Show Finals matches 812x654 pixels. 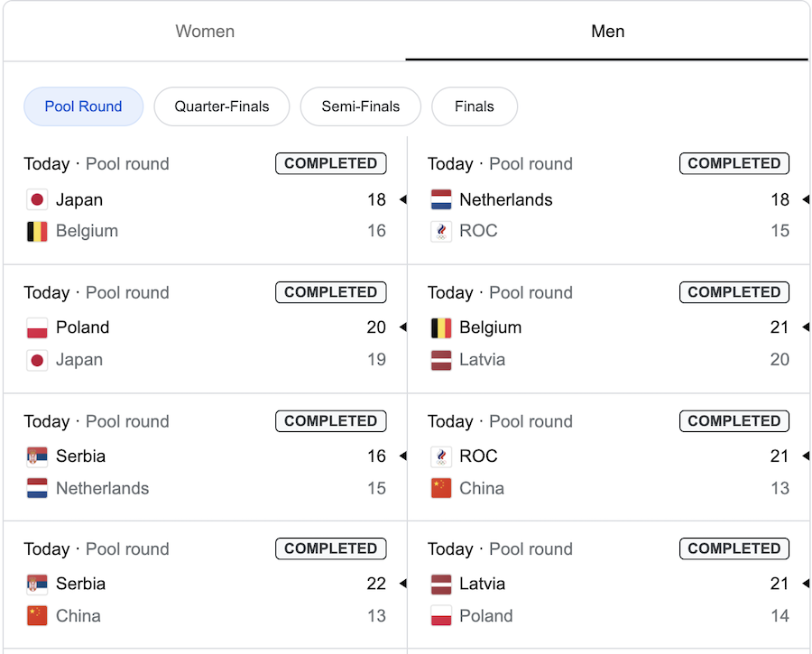475,106
